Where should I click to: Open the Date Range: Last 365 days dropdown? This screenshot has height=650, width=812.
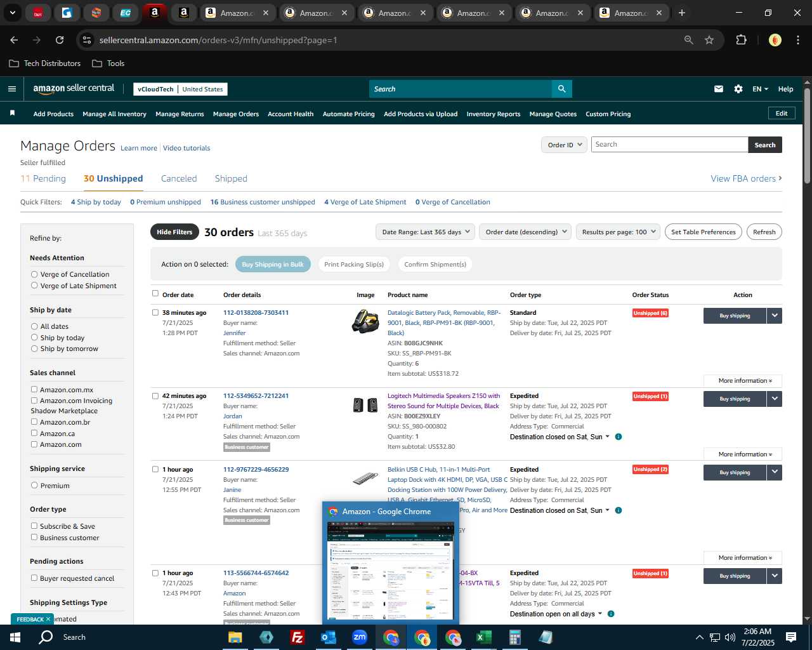[425, 232]
